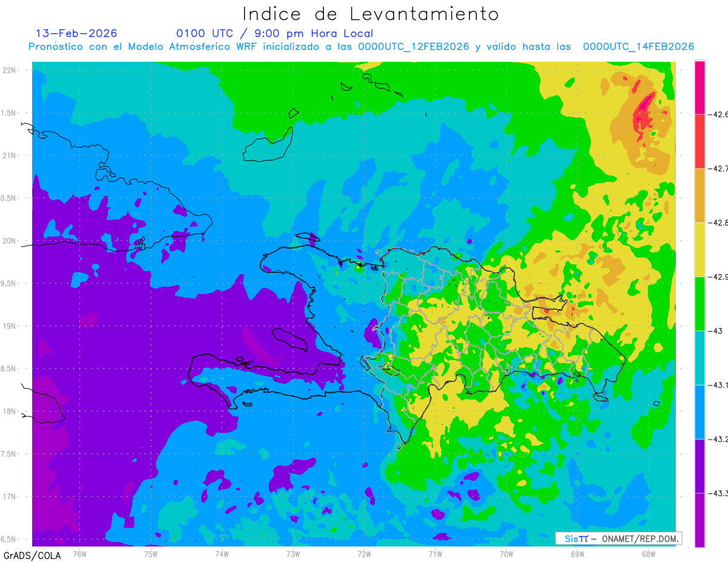
Task: Click the '72W' longitude label
Action: 364,554
